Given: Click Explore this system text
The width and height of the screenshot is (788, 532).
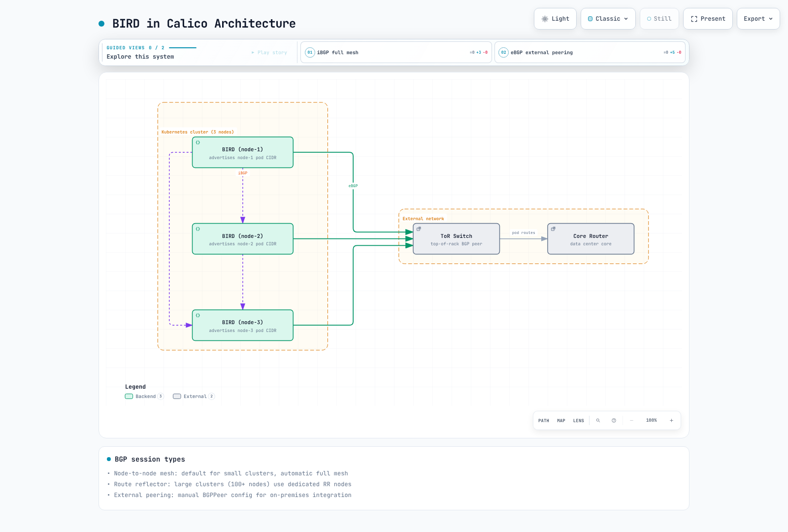Looking at the screenshot, I should click(140, 57).
